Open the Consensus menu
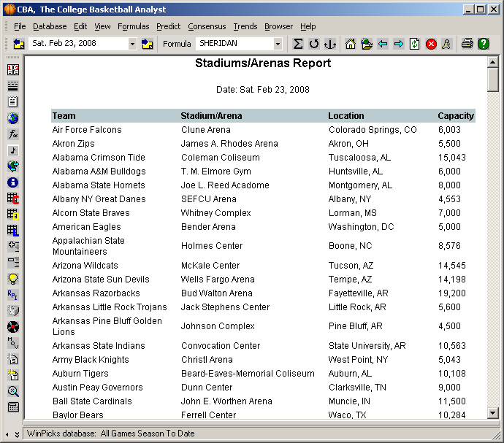The height and width of the screenshot is (443, 504). click(207, 26)
